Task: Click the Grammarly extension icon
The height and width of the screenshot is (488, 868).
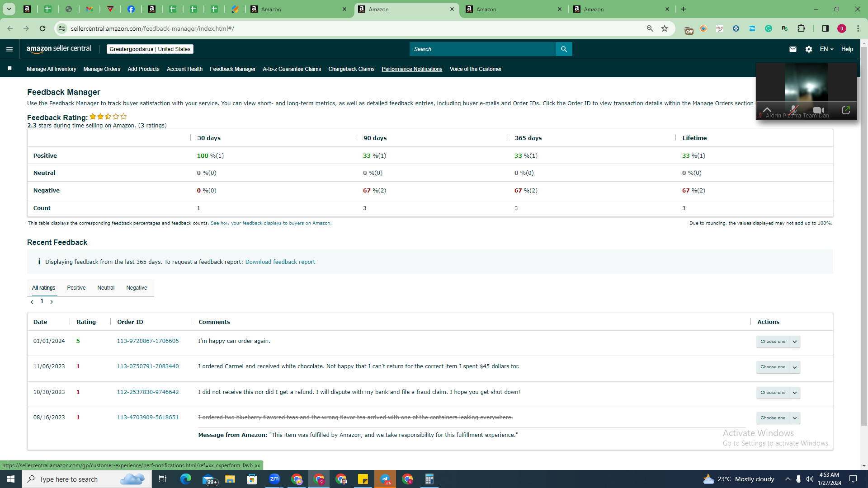Action: tap(769, 28)
